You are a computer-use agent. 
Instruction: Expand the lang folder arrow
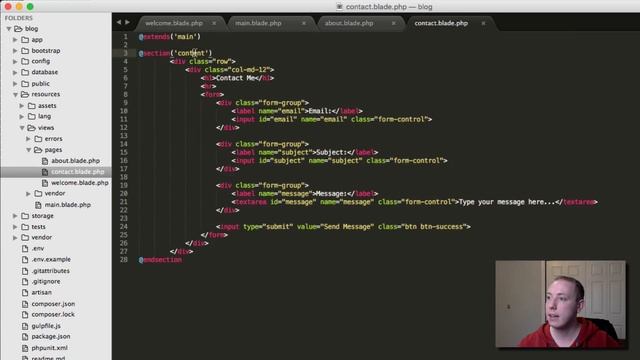[x=22, y=117]
